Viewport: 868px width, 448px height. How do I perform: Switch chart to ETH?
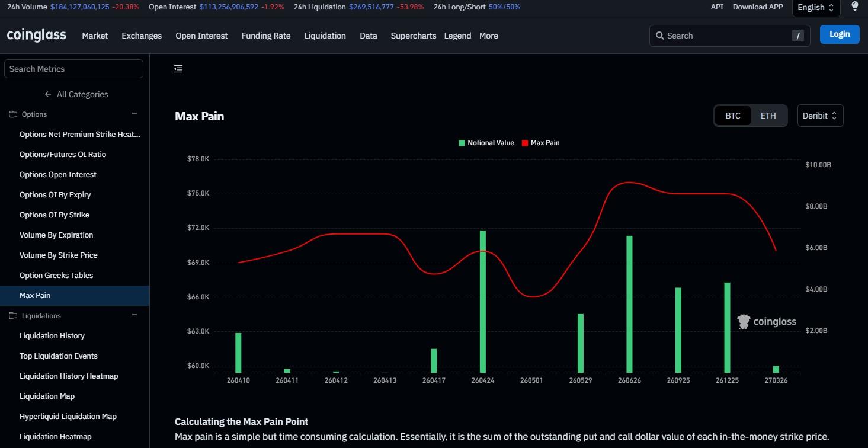[768, 116]
